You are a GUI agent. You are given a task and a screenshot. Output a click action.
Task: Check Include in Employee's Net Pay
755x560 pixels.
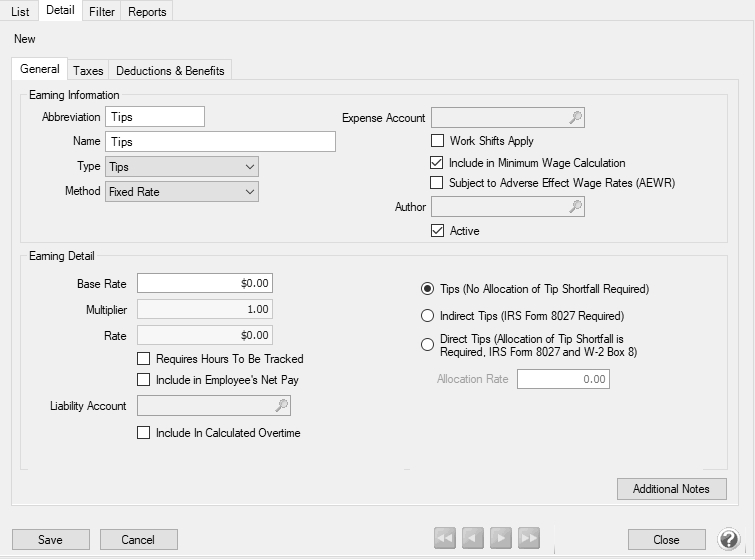point(143,380)
